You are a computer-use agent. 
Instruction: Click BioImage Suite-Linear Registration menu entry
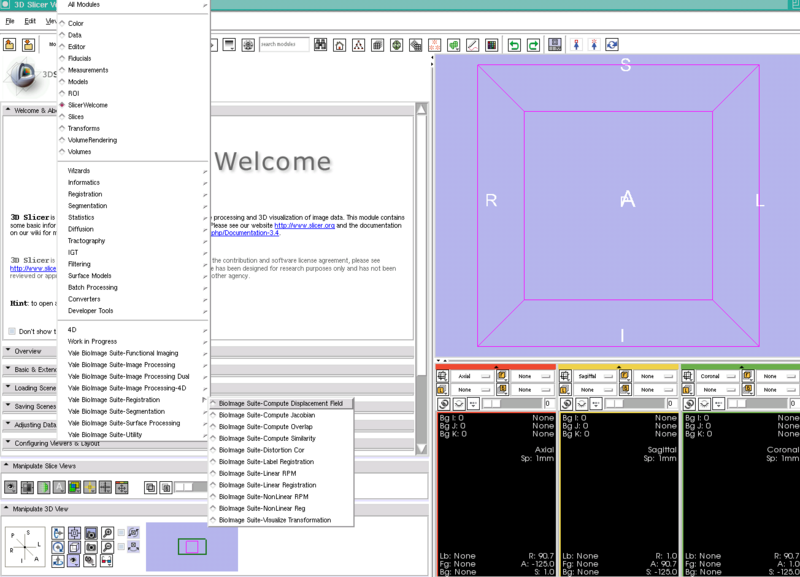(x=285, y=484)
